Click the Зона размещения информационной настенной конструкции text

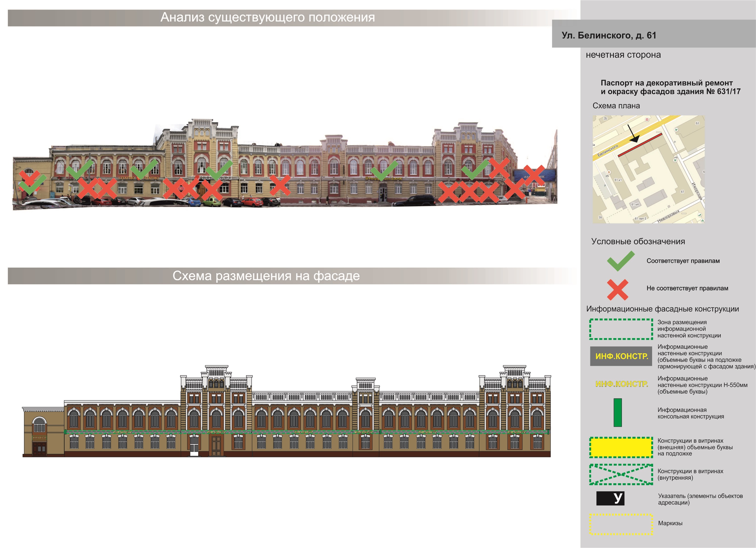coord(689,329)
